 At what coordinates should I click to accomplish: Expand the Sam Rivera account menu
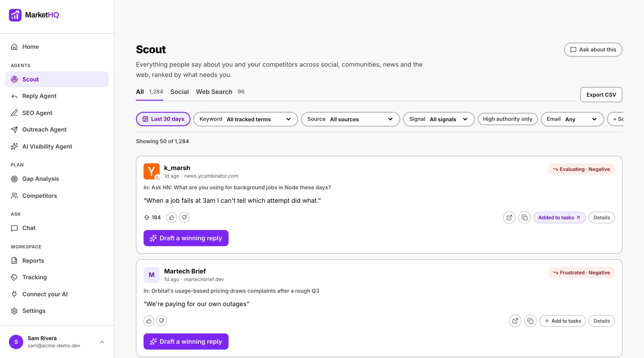[x=57, y=342]
